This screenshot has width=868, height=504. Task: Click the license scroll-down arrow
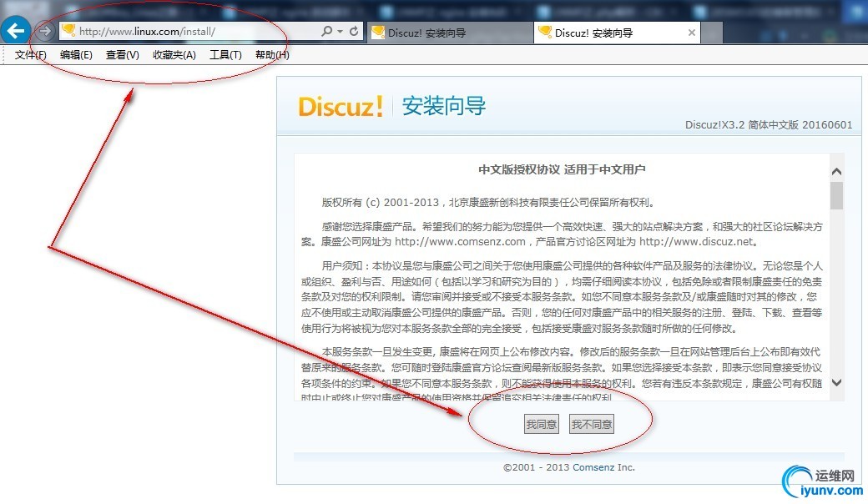pos(836,382)
